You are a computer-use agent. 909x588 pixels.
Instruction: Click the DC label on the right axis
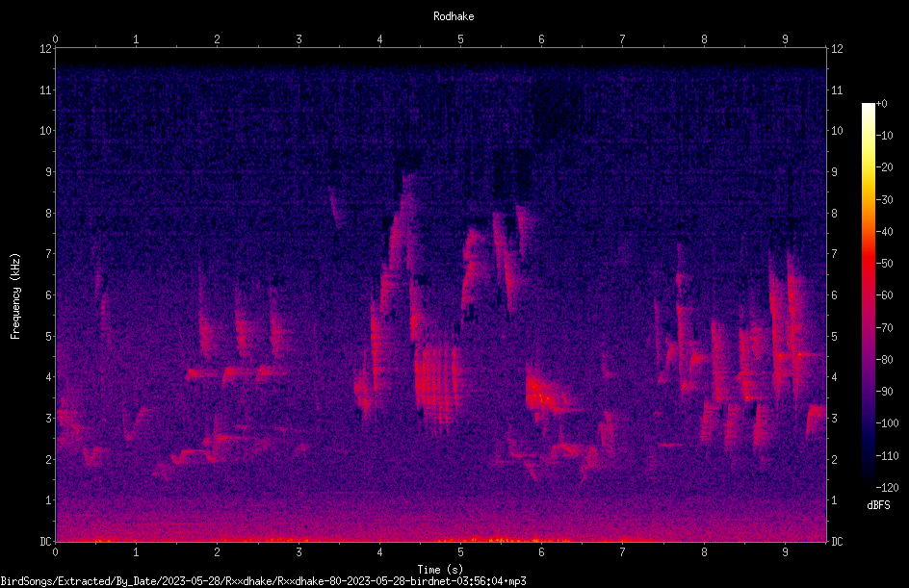837,541
